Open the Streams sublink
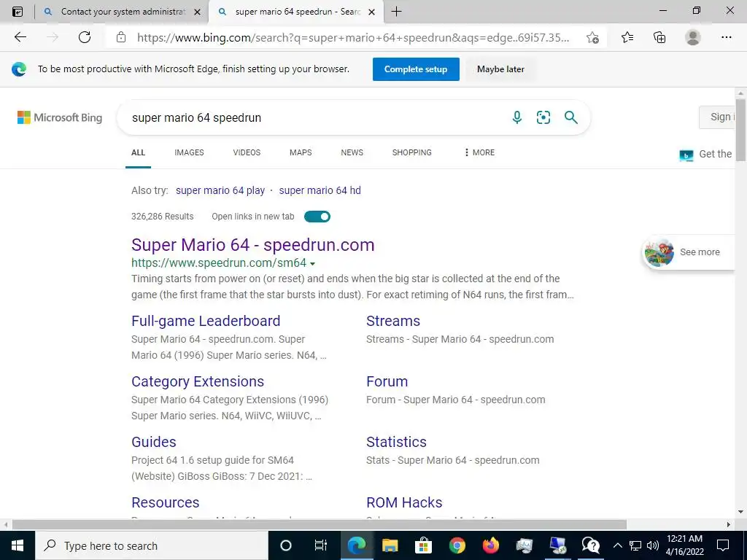 point(393,321)
